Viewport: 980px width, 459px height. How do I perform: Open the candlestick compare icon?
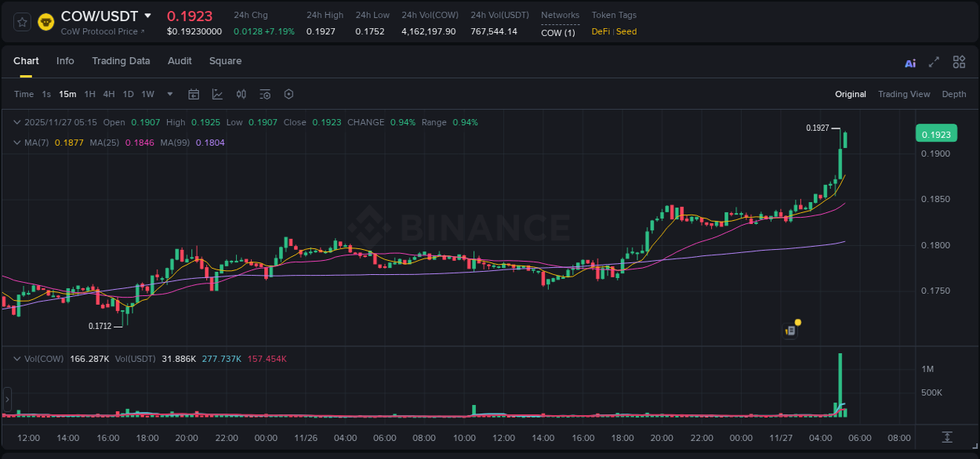click(241, 93)
